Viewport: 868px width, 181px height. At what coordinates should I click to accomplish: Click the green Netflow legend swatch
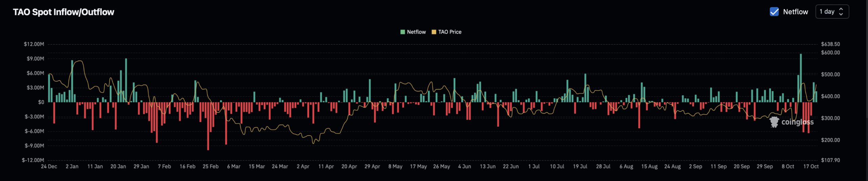pos(402,32)
